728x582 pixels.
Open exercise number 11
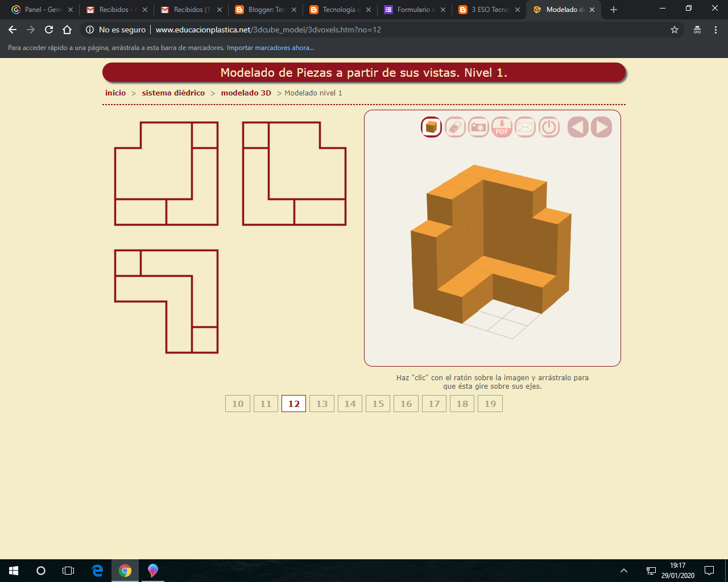pos(266,404)
